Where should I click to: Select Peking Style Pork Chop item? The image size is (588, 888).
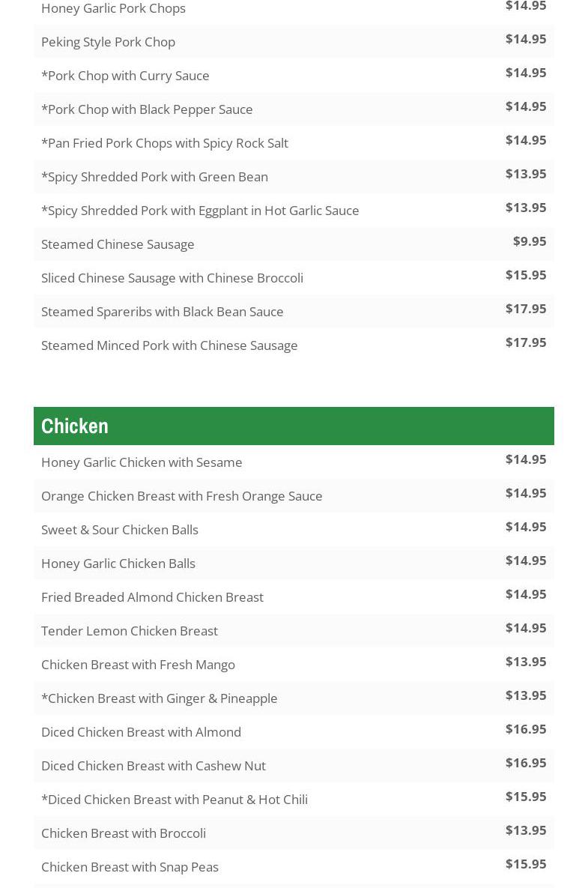point(108,42)
